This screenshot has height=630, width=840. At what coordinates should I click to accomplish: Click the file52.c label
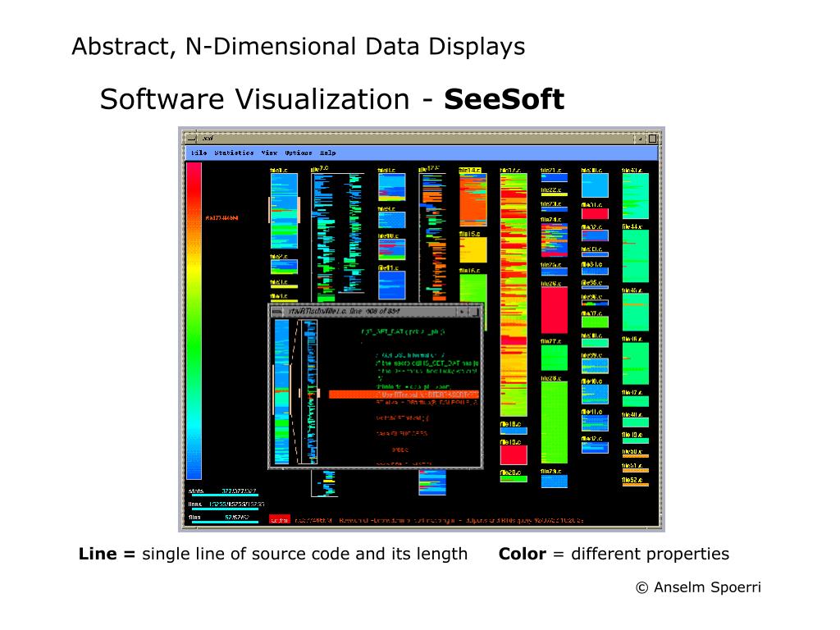pos(632,480)
